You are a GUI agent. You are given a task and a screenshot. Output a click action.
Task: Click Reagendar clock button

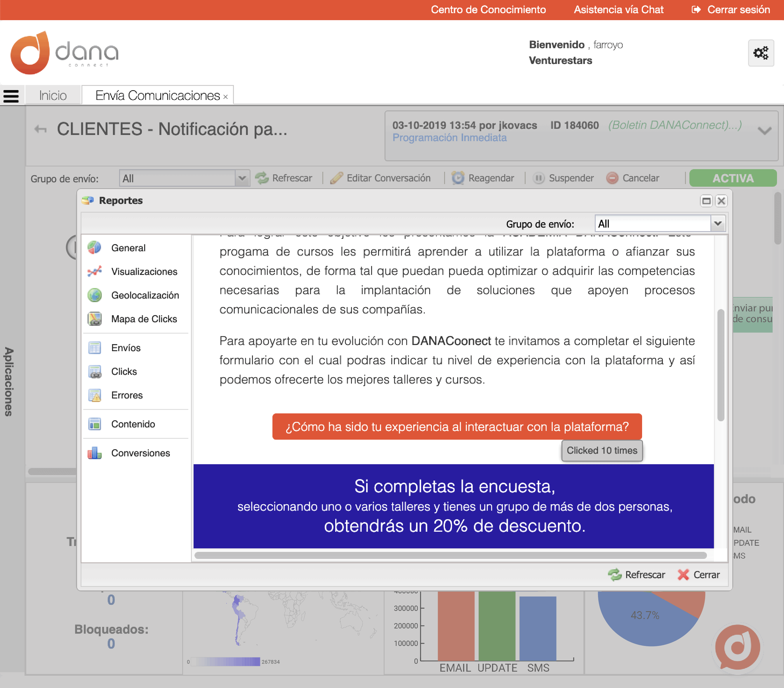tap(483, 178)
